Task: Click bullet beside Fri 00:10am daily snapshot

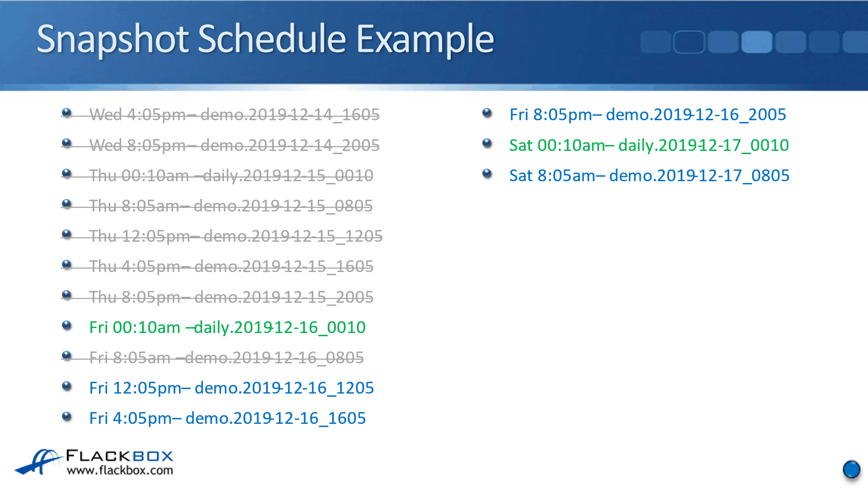Action: 66,326
